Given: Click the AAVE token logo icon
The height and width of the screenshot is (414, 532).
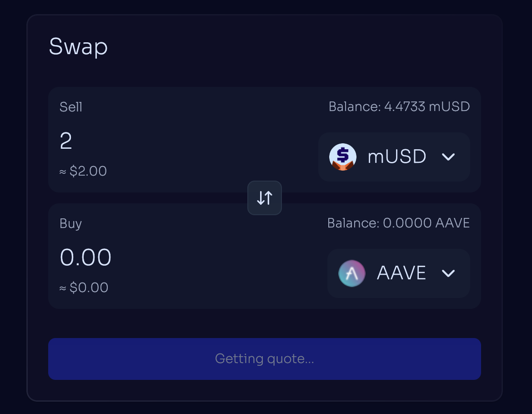Looking at the screenshot, I should (352, 273).
